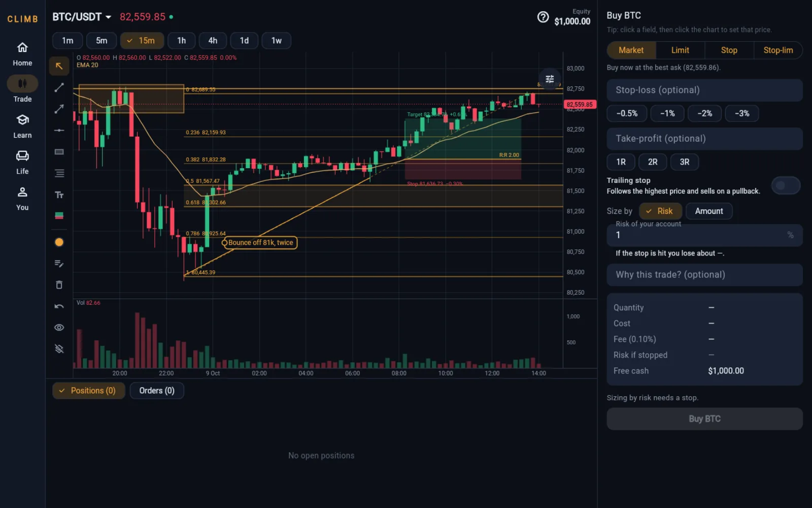Click the edit drawings list icon
812x508 pixels.
[x=59, y=263]
